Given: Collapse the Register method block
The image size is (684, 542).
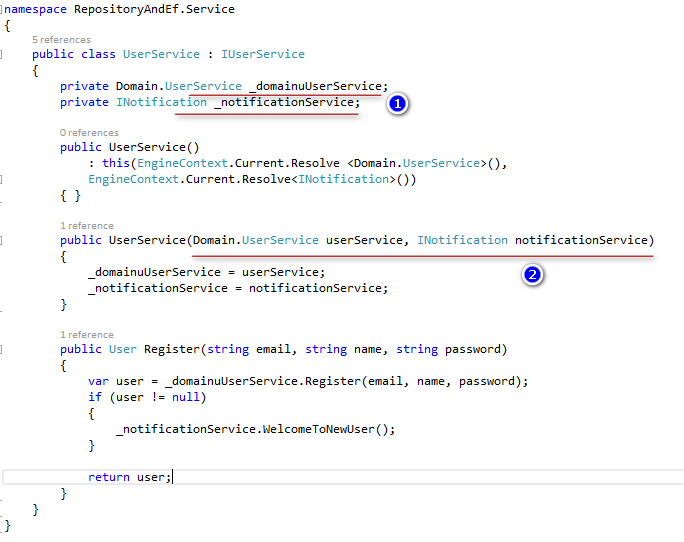Looking at the screenshot, I should (4, 350).
